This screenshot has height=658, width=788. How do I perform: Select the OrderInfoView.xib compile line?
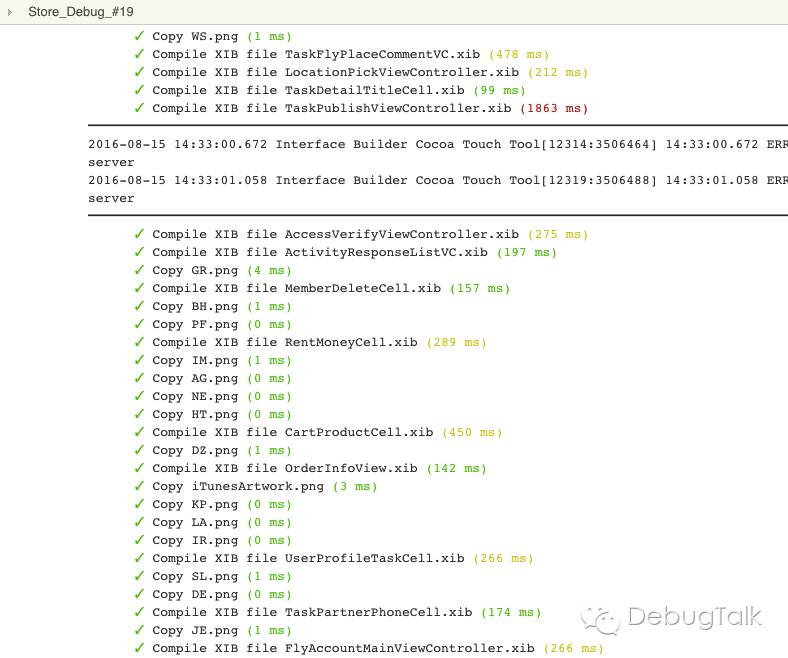pyautogui.click(x=310, y=468)
